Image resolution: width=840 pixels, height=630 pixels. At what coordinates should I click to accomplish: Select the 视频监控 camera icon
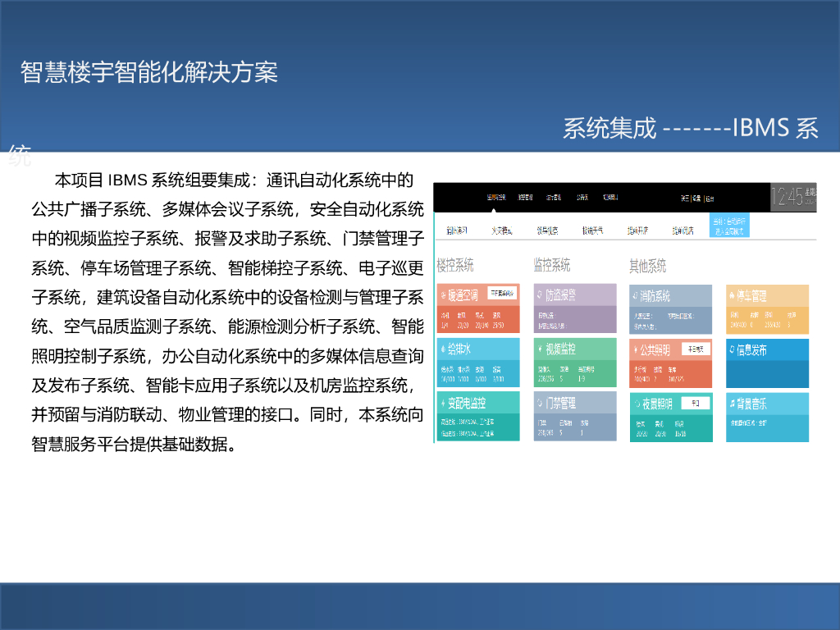(x=542, y=348)
